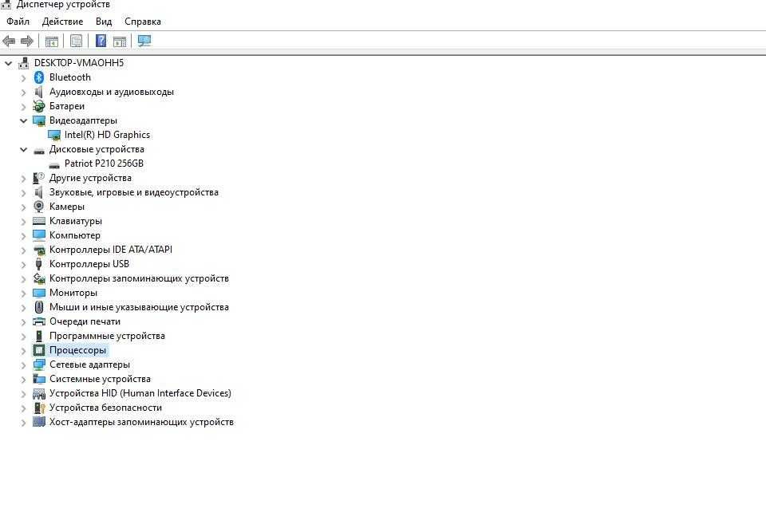Click the Back arrow toolbar icon
Viewport: 766px width, 532px height.
tap(9, 41)
